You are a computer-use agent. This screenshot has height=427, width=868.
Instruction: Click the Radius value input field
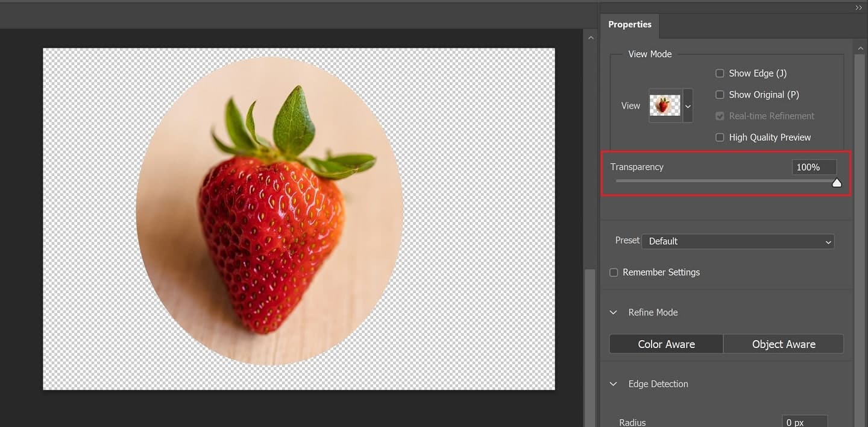pyautogui.click(x=804, y=421)
